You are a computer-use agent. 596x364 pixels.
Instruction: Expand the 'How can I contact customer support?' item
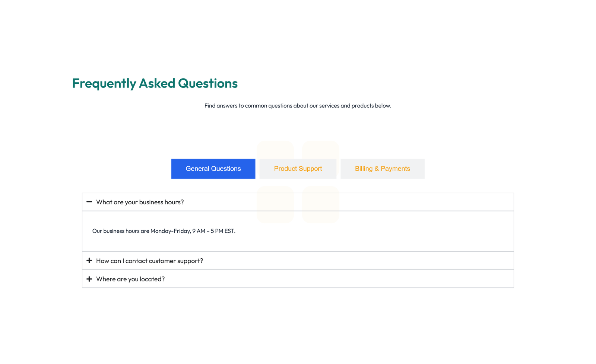[149, 261]
